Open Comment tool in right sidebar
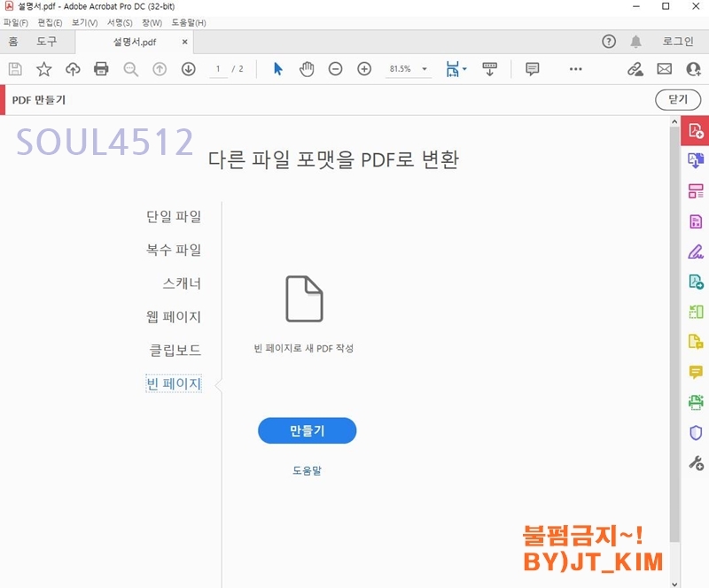The width and height of the screenshot is (709, 588). point(696,372)
